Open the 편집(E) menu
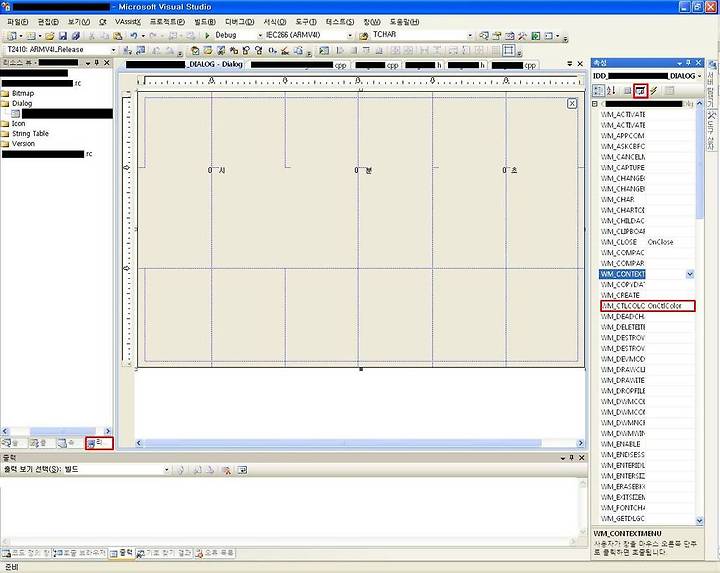This screenshot has height=573, width=720. click(x=48, y=22)
